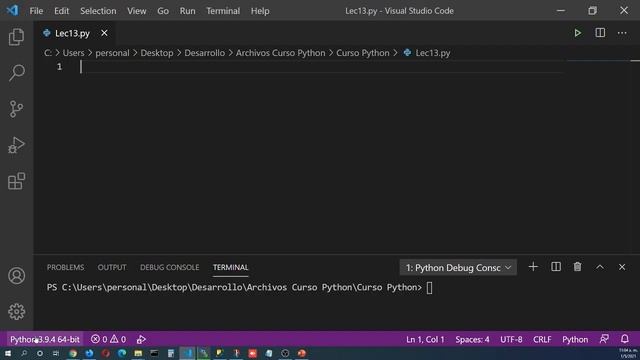Click the personal breadcrumb segment
The width and height of the screenshot is (640, 360).
point(112,53)
